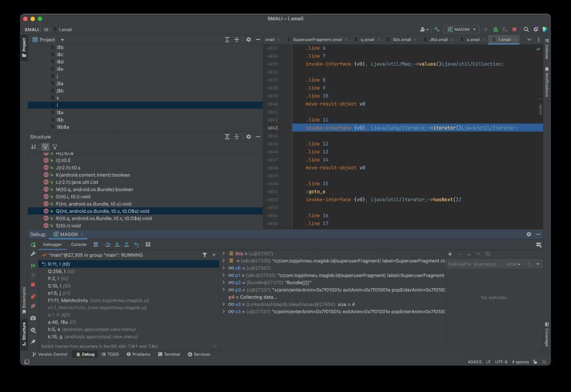Rerun debug session in Debug panel
The width and height of the screenshot is (571, 392).
(33, 245)
